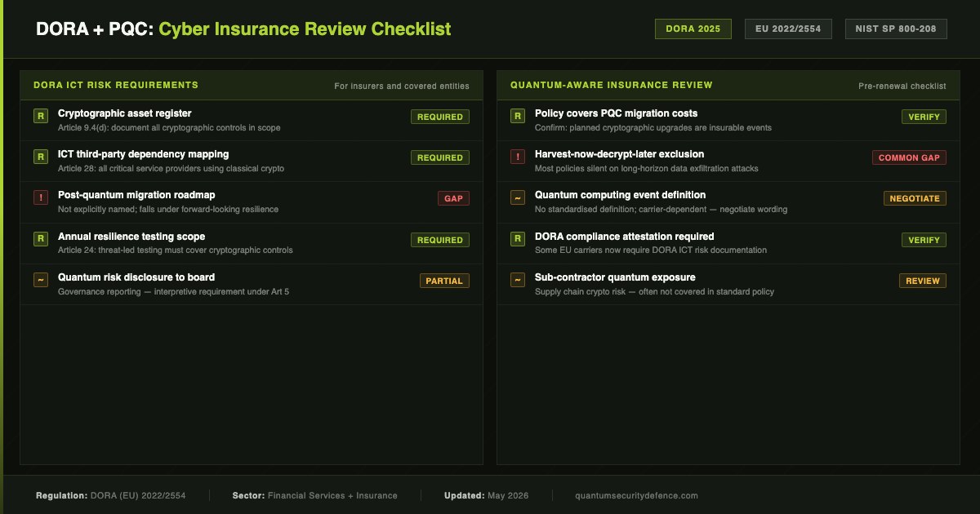This screenshot has height=514, width=980.
Task: Click the red alert icon beside Post-quantum migration roadmap
Action: [41, 197]
